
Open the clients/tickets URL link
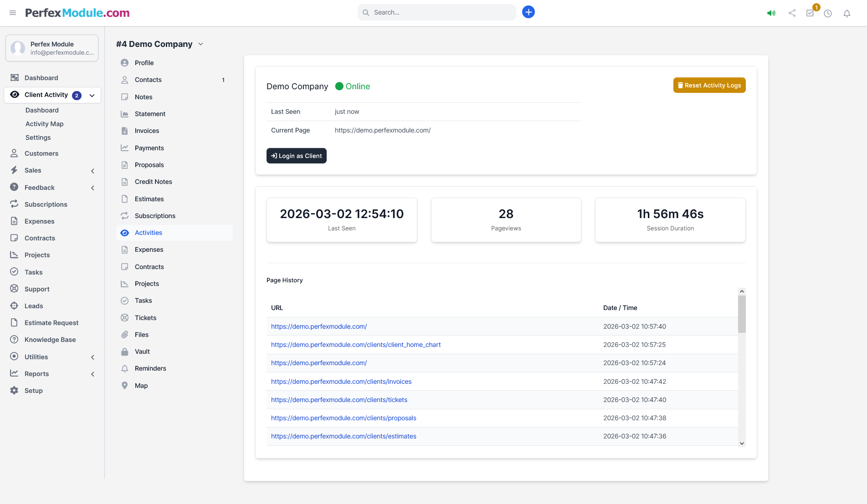point(339,400)
